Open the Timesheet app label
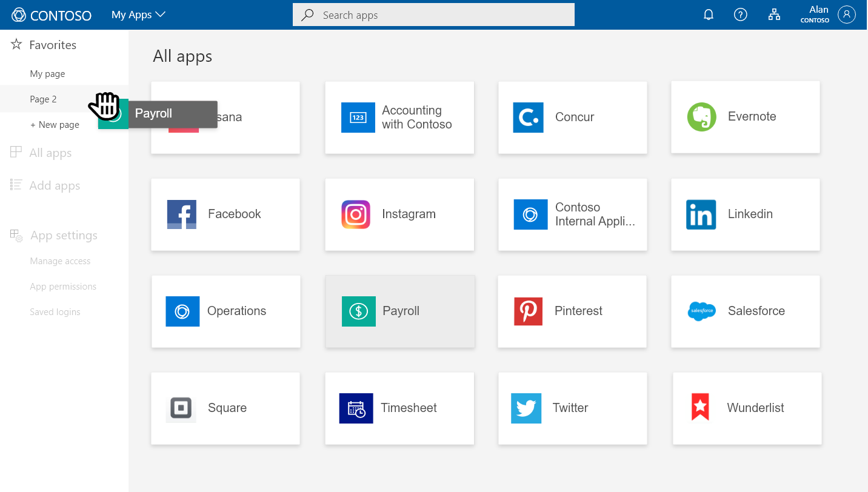This screenshot has height=492, width=868. (409, 408)
